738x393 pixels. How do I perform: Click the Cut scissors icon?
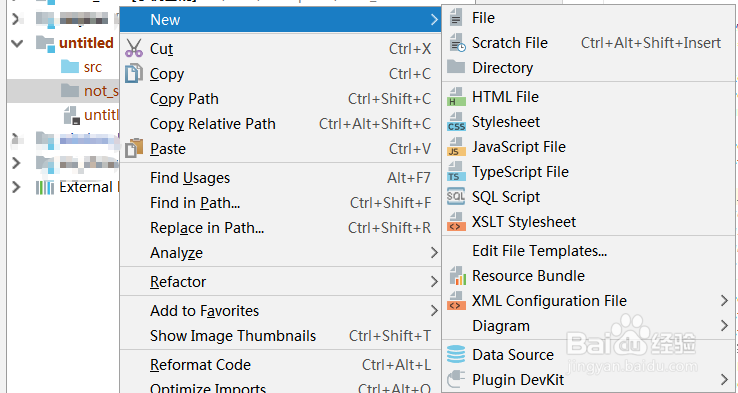(x=134, y=48)
